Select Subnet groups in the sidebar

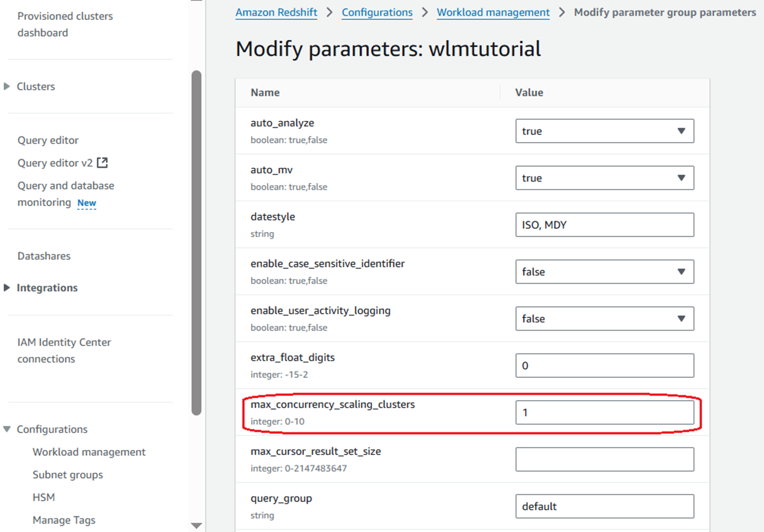point(68,474)
